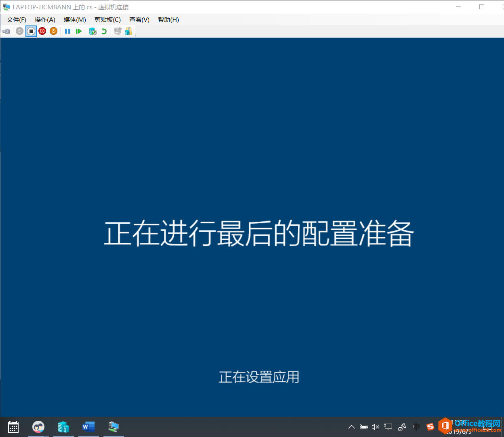Unmute the speaker volume icon
The width and height of the screenshot is (504, 437).
375,427
